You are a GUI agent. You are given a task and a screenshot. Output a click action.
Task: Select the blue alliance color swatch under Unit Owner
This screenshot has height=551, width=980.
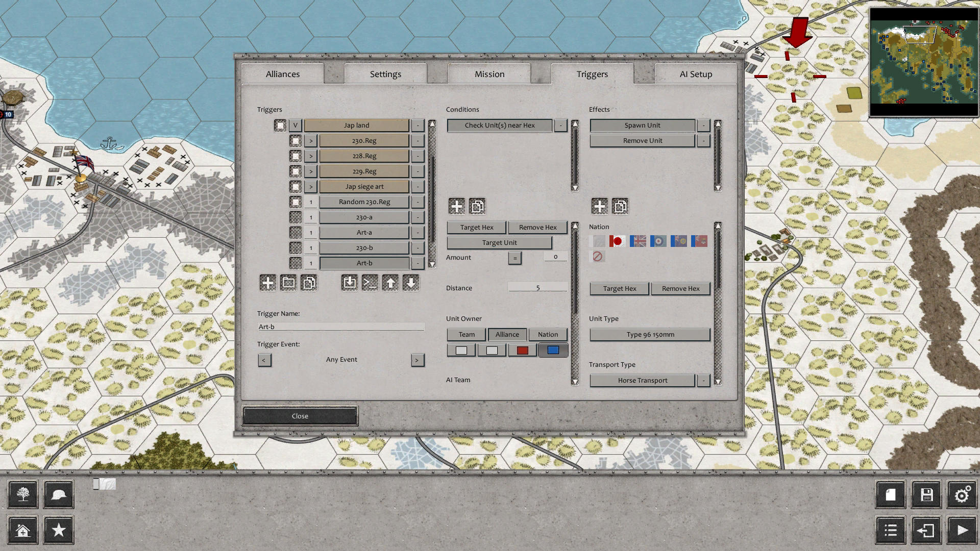point(552,349)
